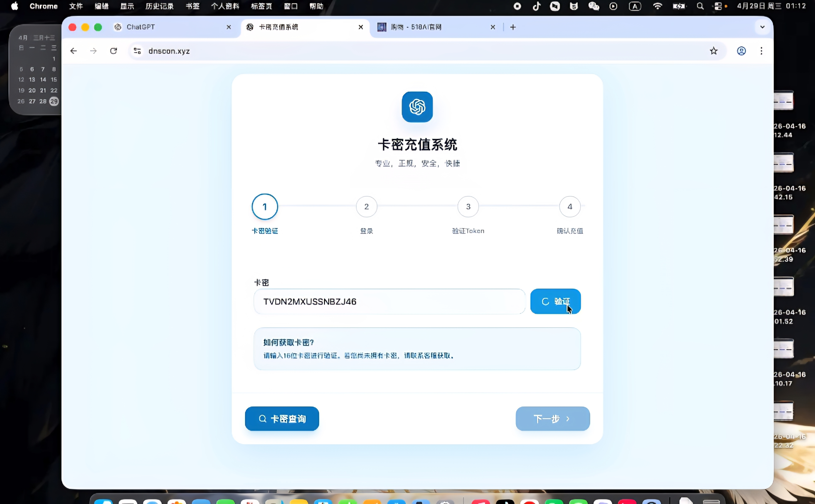The image size is (815, 504).
Task: Close the 卡密充值系统 tab
Action: coord(361,27)
